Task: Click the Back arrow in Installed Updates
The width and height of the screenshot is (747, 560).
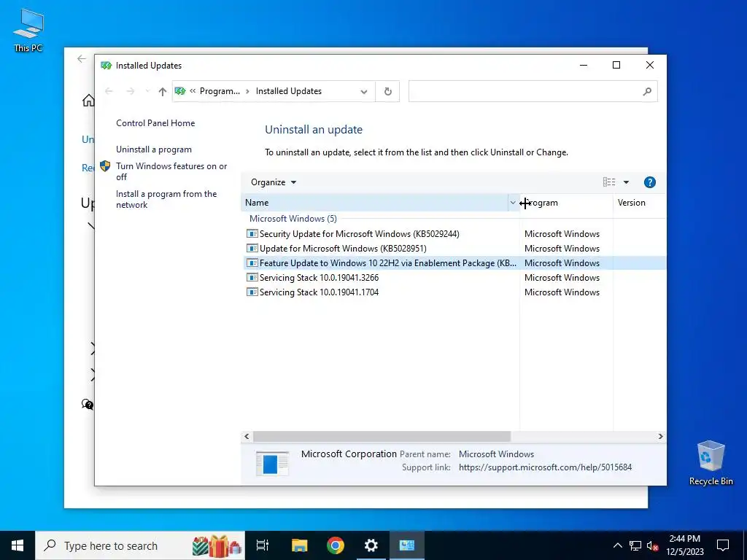Action: click(109, 91)
